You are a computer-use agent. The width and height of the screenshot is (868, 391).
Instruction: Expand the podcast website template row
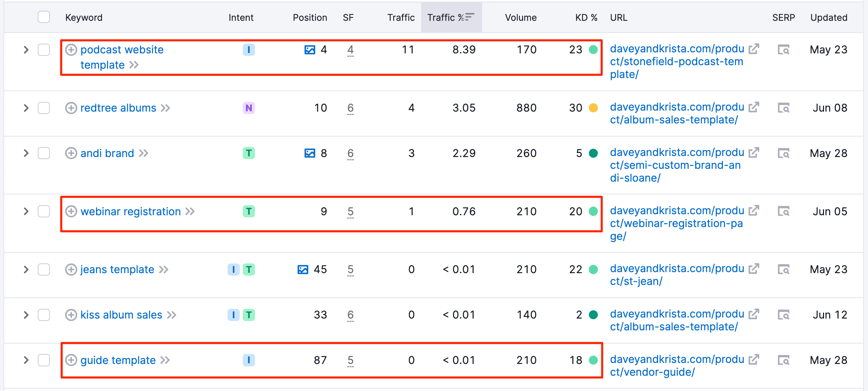(26, 50)
